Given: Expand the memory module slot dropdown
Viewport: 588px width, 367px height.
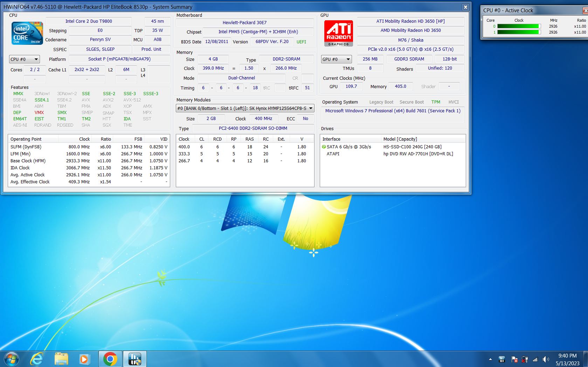Looking at the screenshot, I should tap(245, 108).
